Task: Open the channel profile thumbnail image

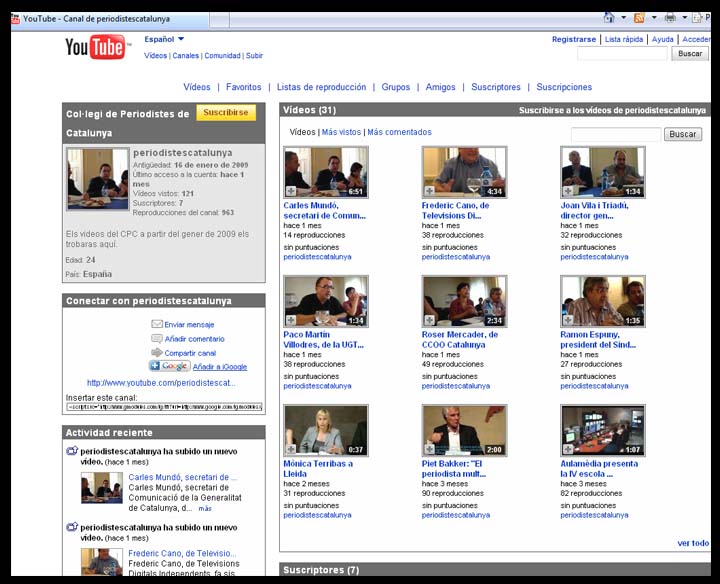Action: [98, 179]
